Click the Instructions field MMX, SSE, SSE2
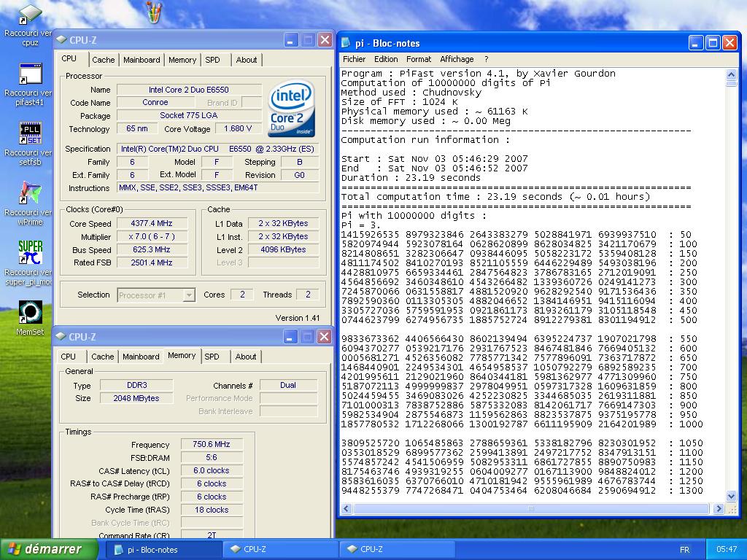Screen dimensions: 747x560 pos(217,188)
